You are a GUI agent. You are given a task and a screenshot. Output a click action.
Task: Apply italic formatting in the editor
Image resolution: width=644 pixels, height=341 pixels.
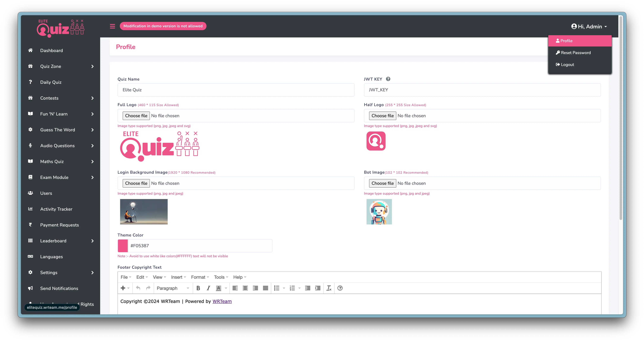(x=208, y=288)
